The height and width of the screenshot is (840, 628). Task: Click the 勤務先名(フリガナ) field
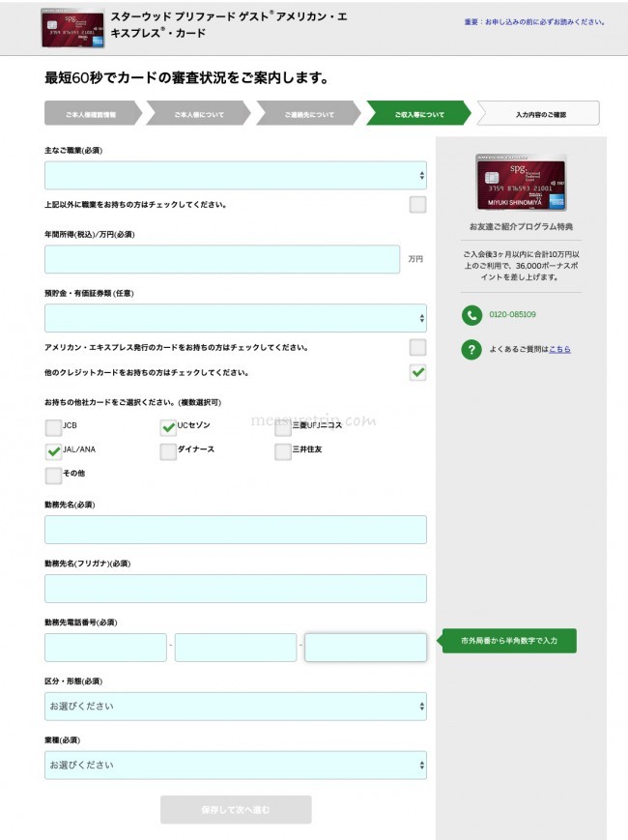pyautogui.click(x=236, y=589)
